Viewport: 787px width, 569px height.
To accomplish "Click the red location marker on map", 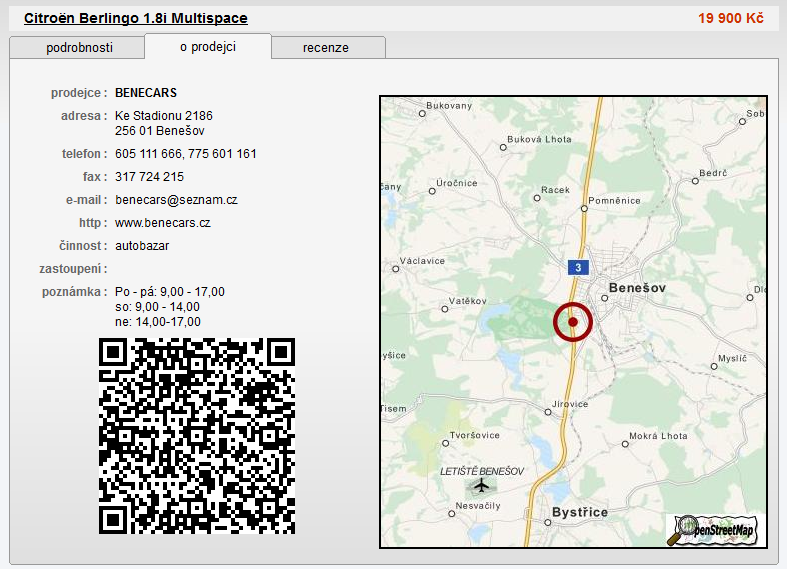I will pos(573,322).
